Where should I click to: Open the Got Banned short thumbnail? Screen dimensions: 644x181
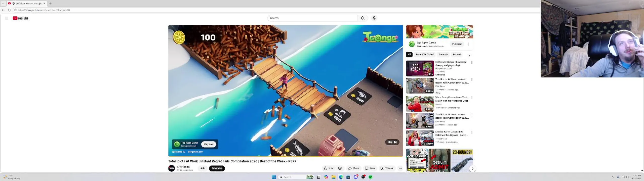tap(417, 161)
